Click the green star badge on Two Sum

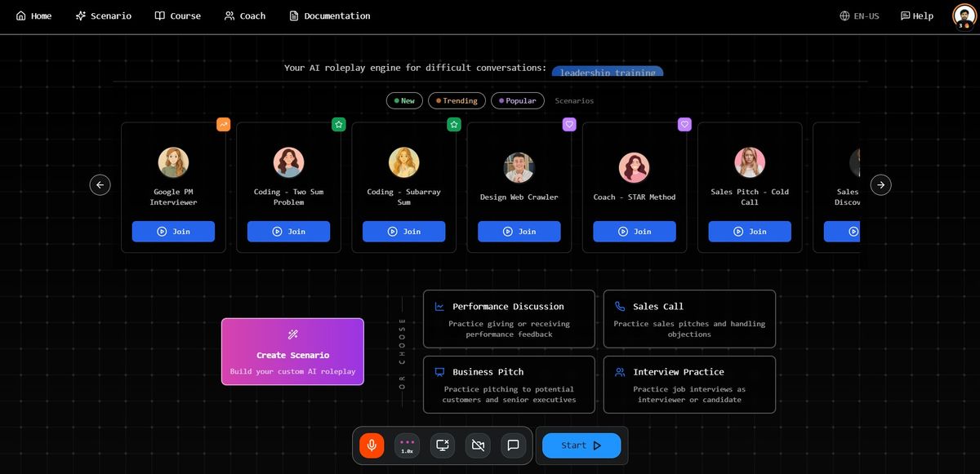pos(339,125)
